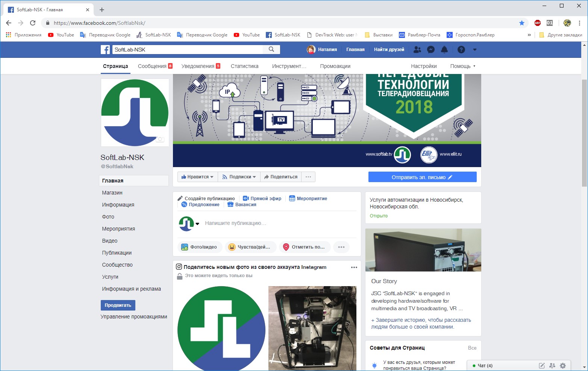Screen dimensions: 588x371
Task: Go back in browser history
Action: [9, 23]
